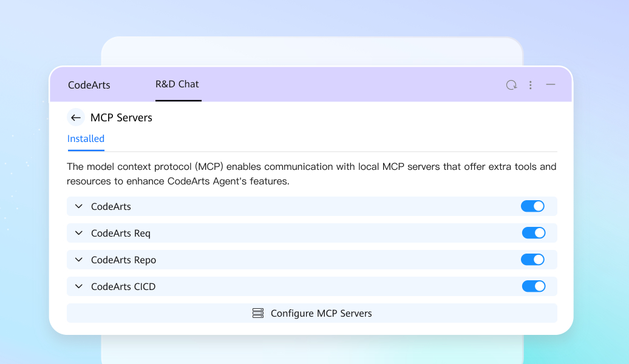Click the Configure MCP Servers button text

pyautogui.click(x=321, y=313)
